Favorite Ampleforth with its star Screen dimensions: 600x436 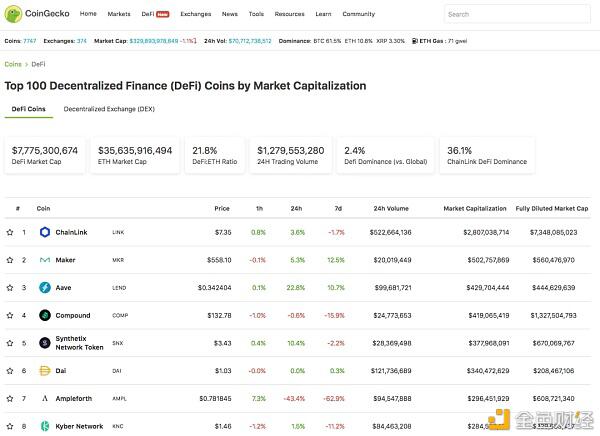coord(10,398)
